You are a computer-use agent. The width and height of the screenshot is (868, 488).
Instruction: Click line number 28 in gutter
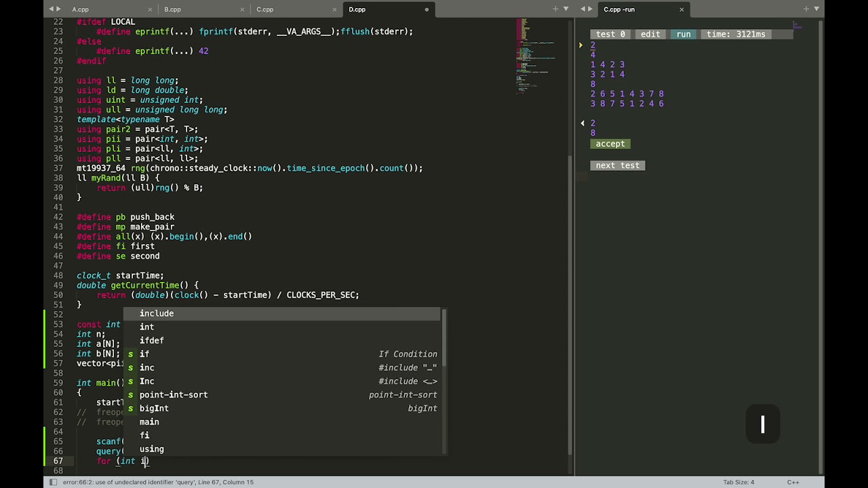pos(58,80)
